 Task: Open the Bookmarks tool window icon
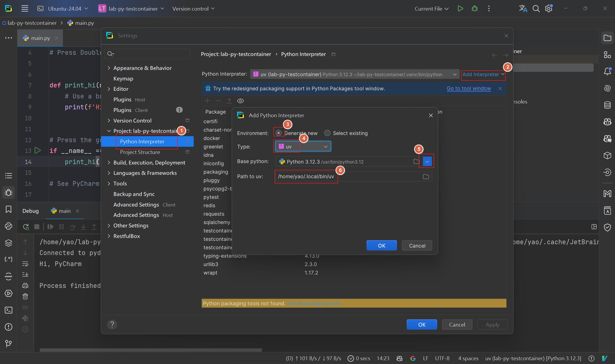(8, 209)
